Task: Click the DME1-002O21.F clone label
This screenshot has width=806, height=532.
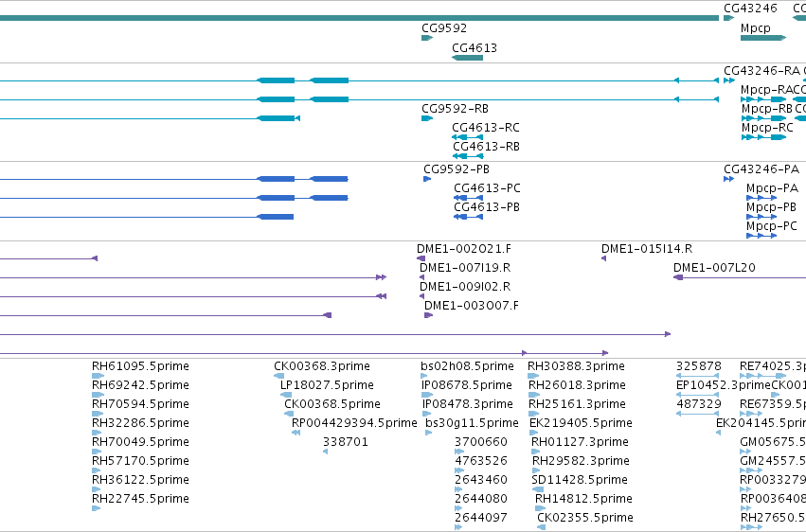Action: tap(464, 249)
